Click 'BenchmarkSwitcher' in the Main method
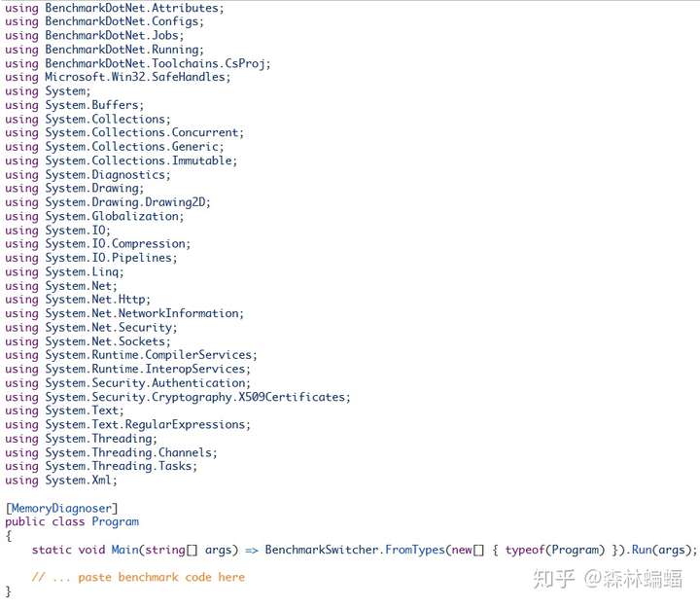 tap(322, 550)
